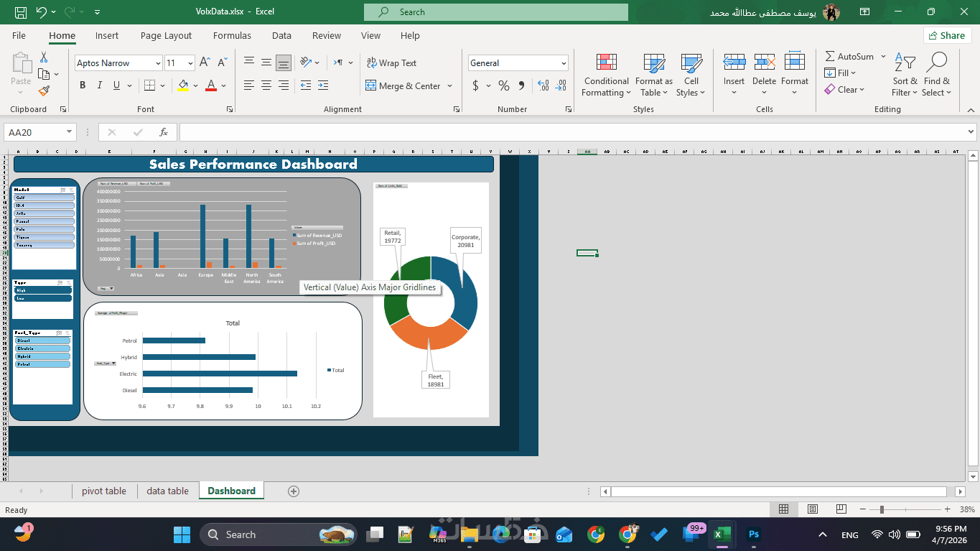Open Cell Styles gallery

691,75
